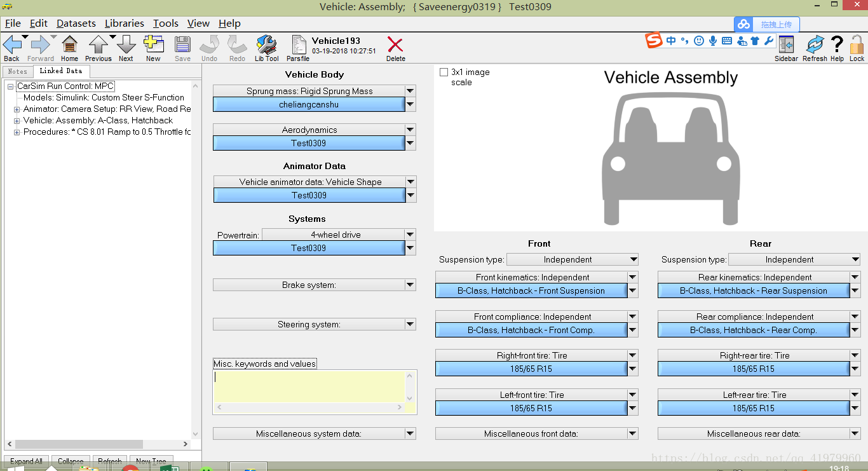Switch to the Notes tab
Image resolution: width=868 pixels, height=471 pixels.
click(17, 71)
